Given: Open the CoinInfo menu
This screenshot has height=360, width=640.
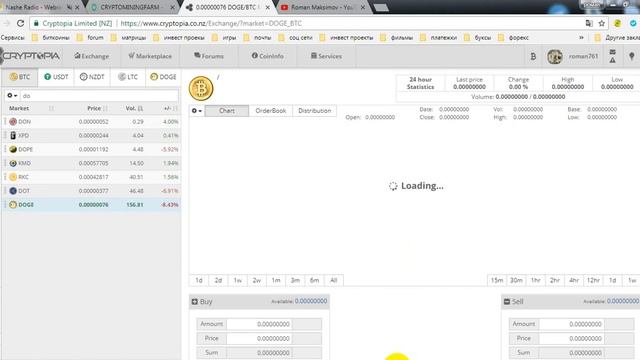Looking at the screenshot, I should [x=267, y=56].
